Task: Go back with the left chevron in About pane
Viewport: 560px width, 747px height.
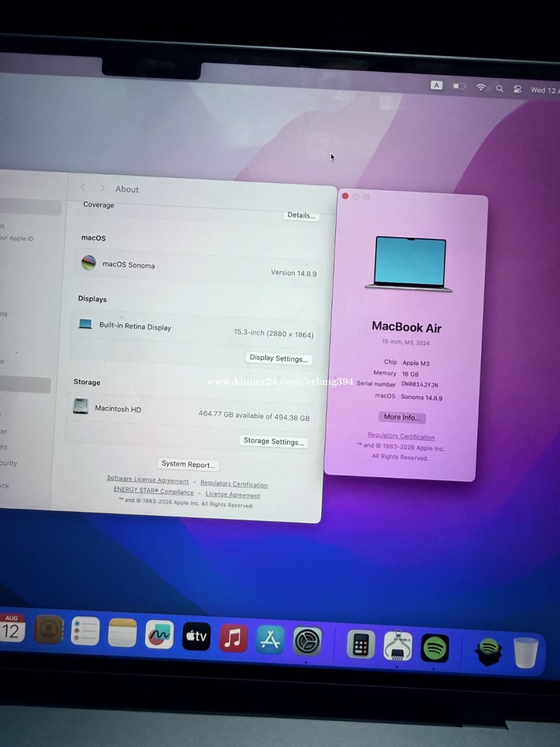Action: tap(83, 187)
